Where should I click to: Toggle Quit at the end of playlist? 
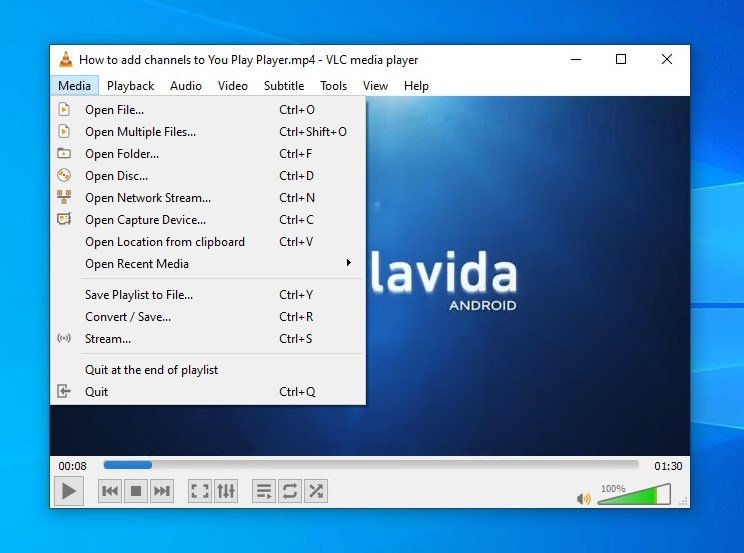pyautogui.click(x=208, y=370)
